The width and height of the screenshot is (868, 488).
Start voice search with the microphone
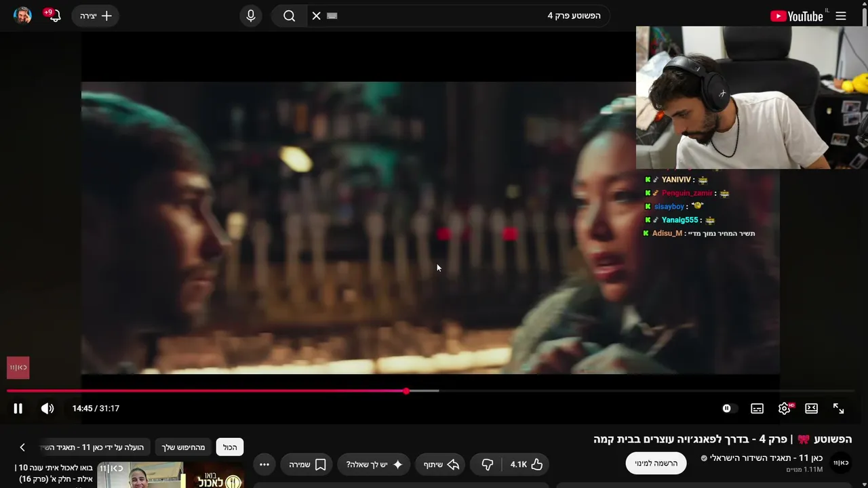251,16
